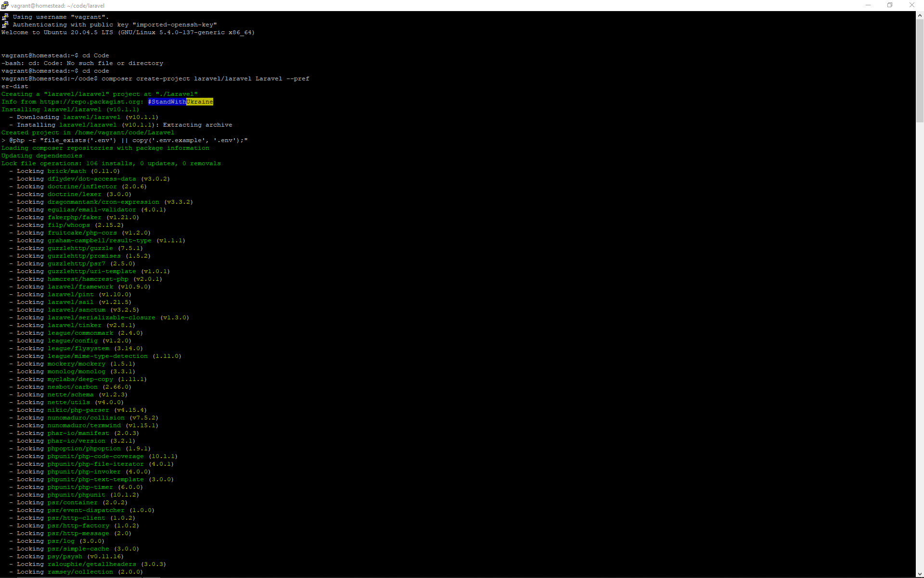Screen dimensions: 924x578
Task: Click the scrollbar up arrow
Action: point(920,16)
